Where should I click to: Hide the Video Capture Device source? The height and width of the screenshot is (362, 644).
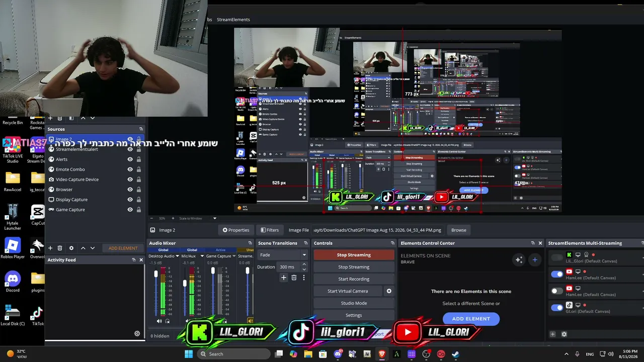point(130,179)
